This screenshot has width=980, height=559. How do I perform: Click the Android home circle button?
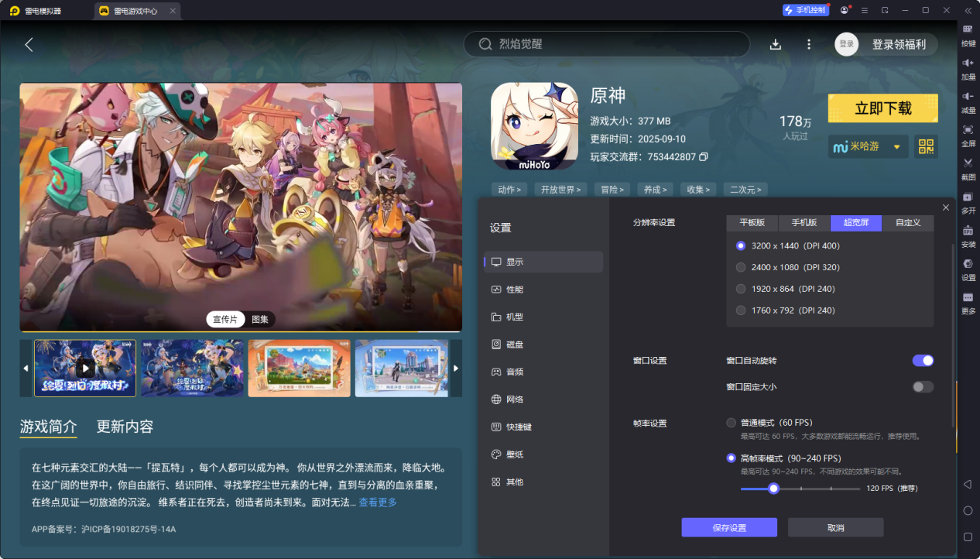click(968, 511)
